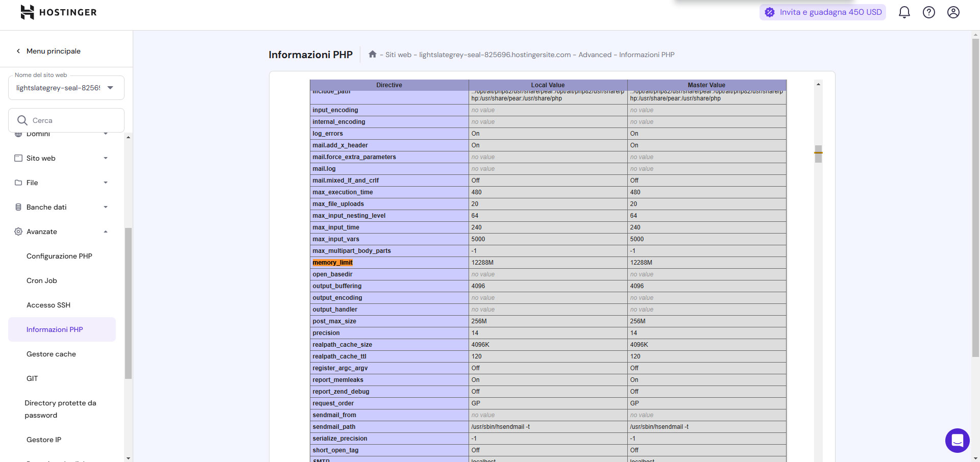Click the invite rewards badge icon

click(x=770, y=12)
